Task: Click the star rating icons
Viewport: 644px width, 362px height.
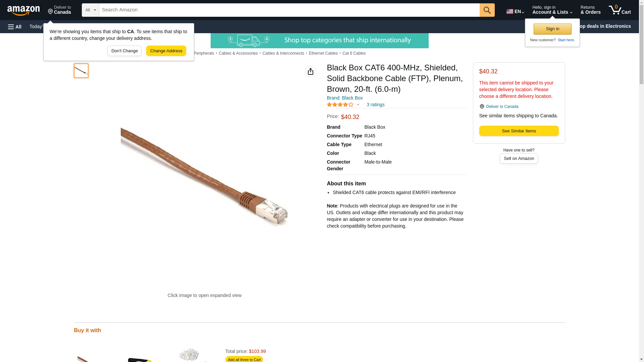Action: tap(340, 105)
